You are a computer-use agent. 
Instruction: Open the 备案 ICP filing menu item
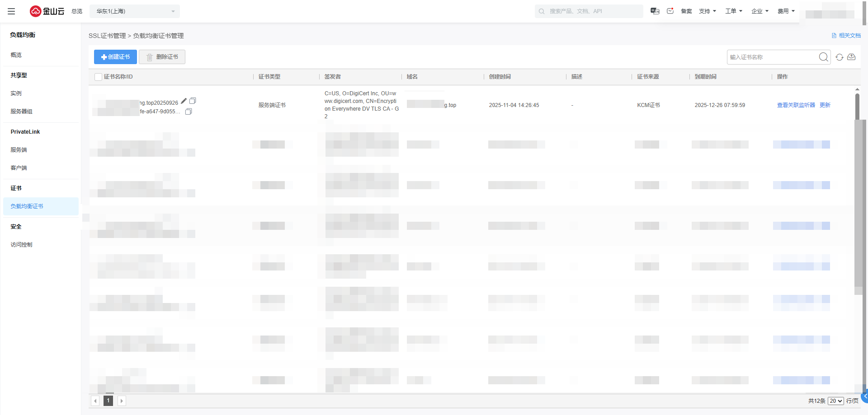pos(686,11)
